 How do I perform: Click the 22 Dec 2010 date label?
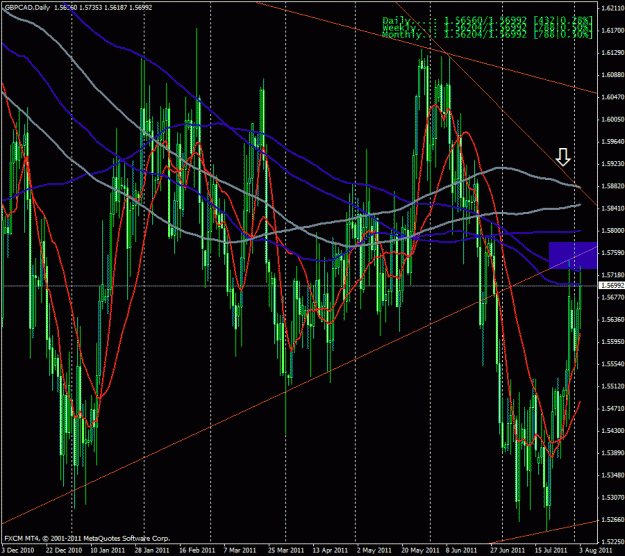(64, 550)
